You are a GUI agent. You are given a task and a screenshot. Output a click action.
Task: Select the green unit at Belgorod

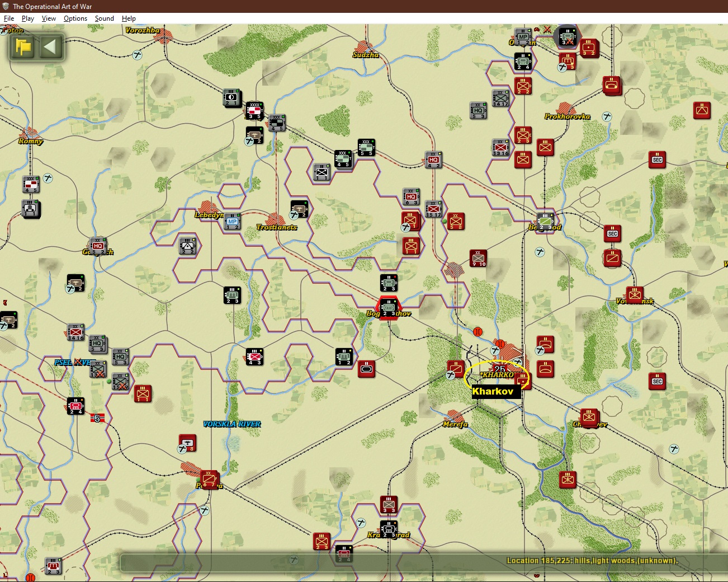[x=545, y=222]
